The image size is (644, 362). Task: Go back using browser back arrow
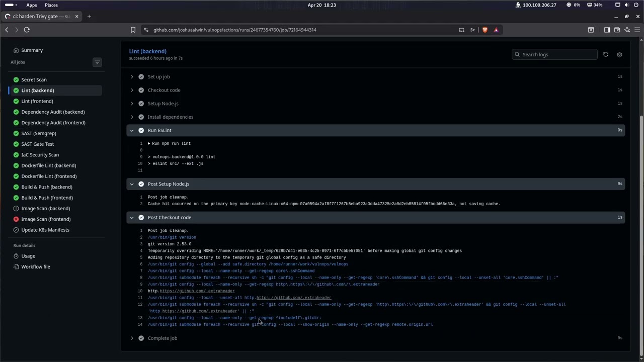pos(7,30)
